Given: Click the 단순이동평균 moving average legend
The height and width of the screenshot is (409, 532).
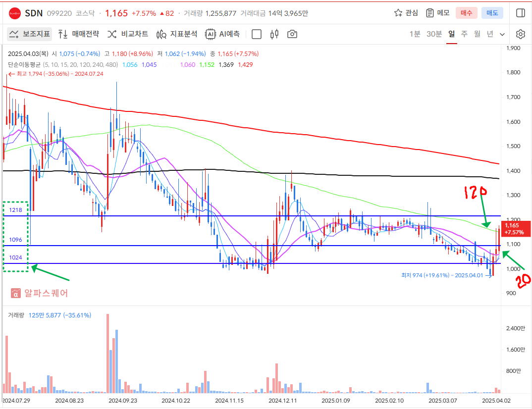Looking at the screenshot, I should coord(24,64).
